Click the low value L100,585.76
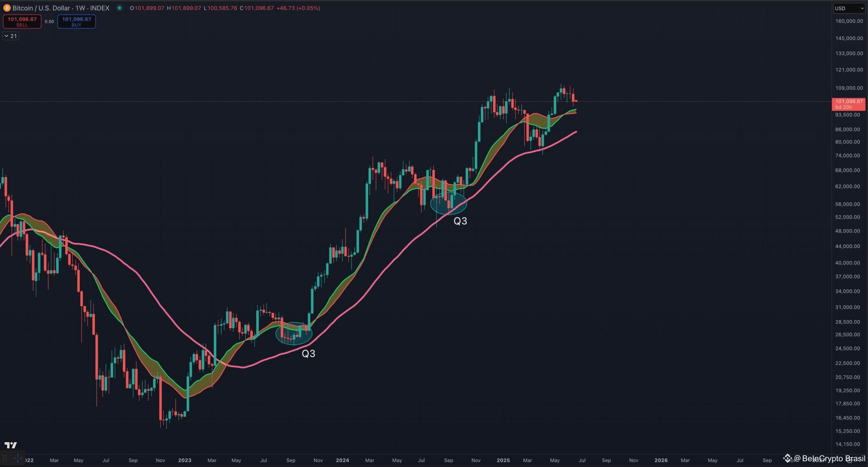The height and width of the screenshot is (467, 868). (x=220, y=8)
